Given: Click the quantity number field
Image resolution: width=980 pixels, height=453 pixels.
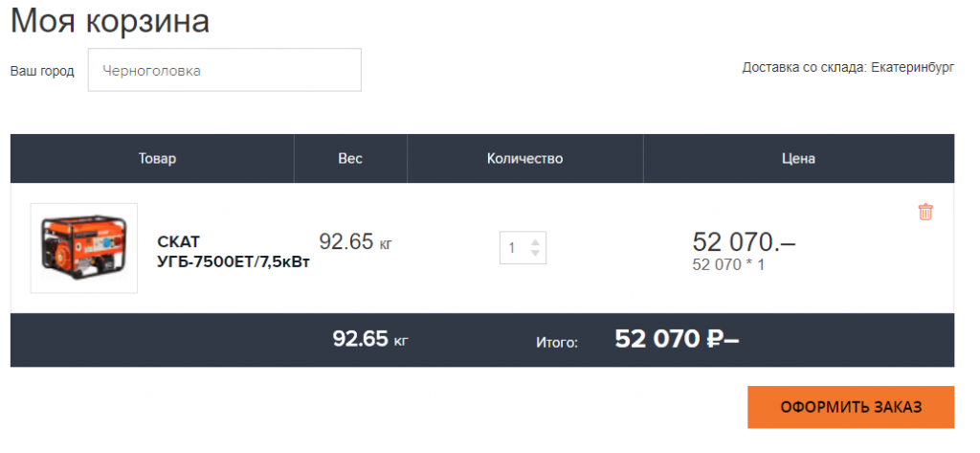Looking at the screenshot, I should pyautogui.click(x=523, y=248).
